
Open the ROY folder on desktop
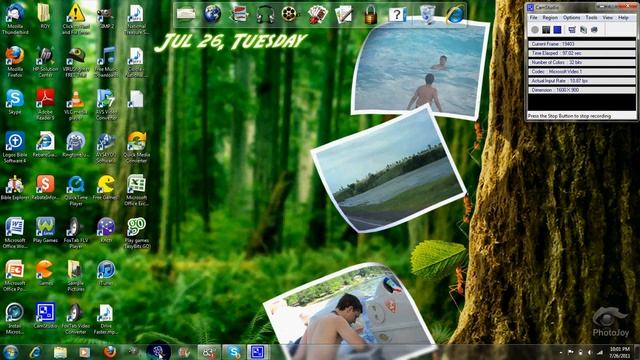(x=45, y=16)
